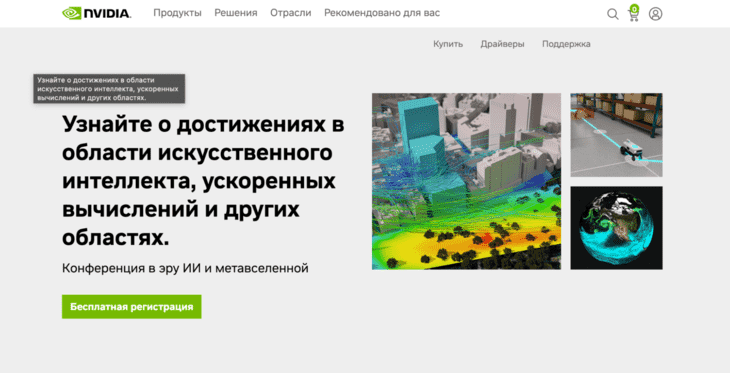Click the subtitle Конференция в эру ИИ и метавселенной
Screen dimensions: 730x373
pyautogui.click(x=185, y=268)
